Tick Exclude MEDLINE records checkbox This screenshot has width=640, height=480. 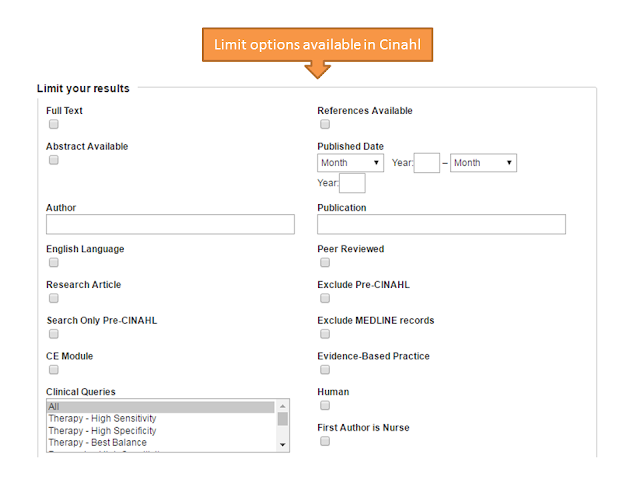[x=325, y=334]
